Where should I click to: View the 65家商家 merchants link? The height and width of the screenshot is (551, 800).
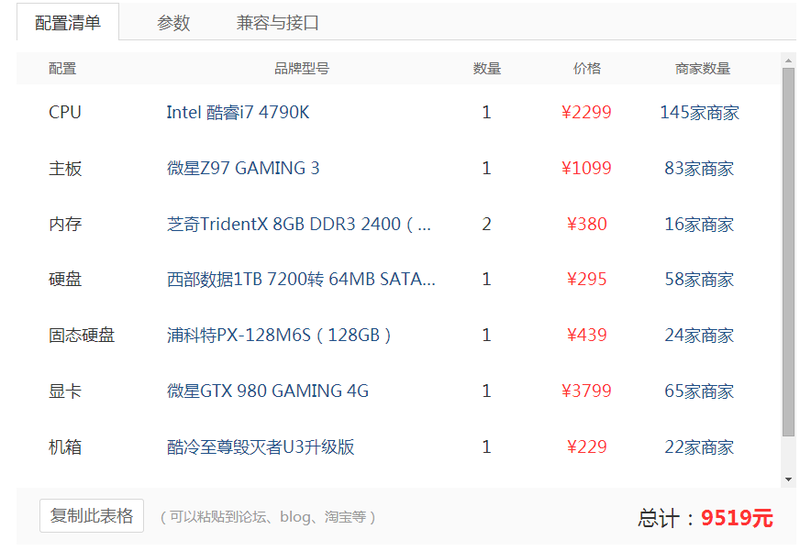[x=699, y=391]
